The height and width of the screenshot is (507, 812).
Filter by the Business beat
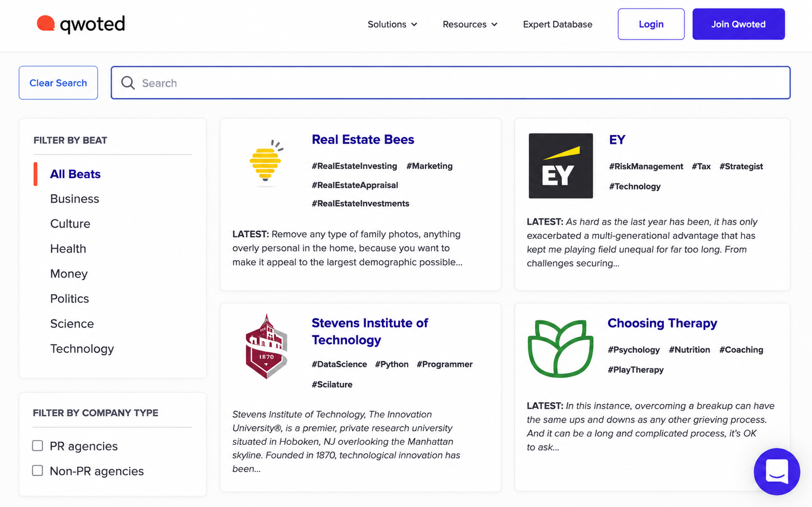[75, 199]
